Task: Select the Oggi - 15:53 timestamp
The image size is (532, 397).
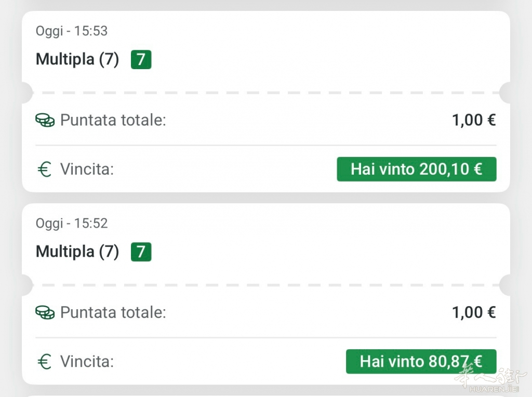Action: [72, 31]
